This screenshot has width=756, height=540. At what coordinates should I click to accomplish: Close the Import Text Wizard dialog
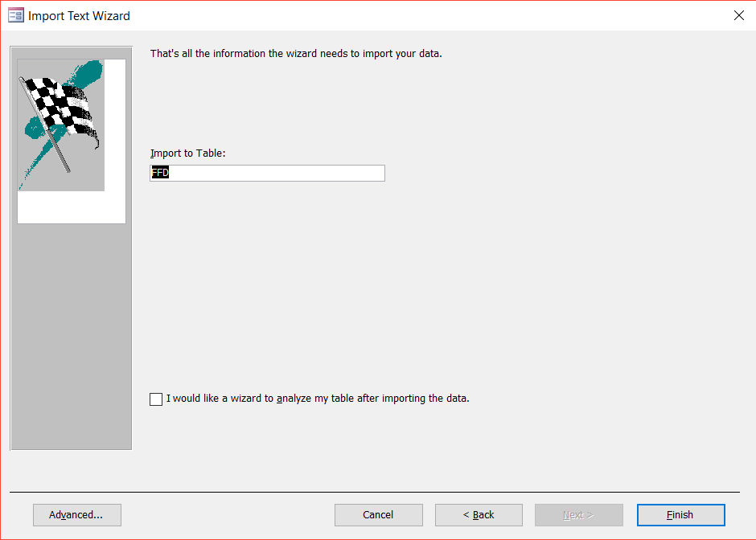(738, 14)
